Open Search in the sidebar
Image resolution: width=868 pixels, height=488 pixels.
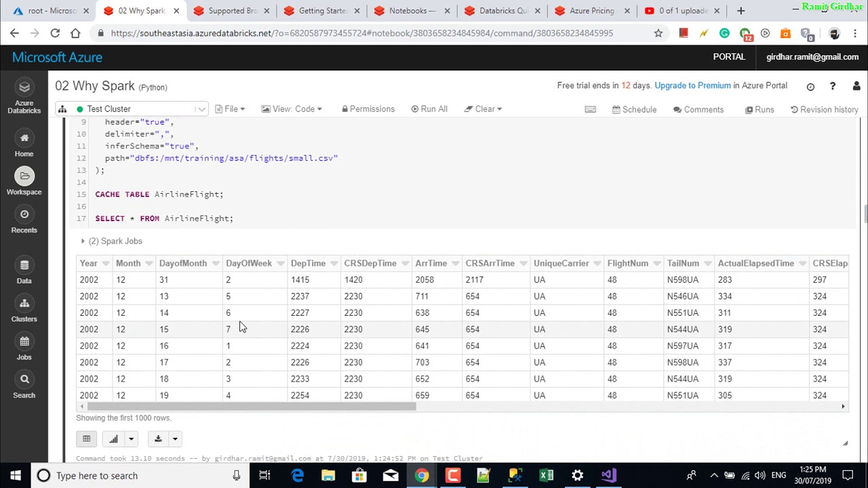pos(24,385)
